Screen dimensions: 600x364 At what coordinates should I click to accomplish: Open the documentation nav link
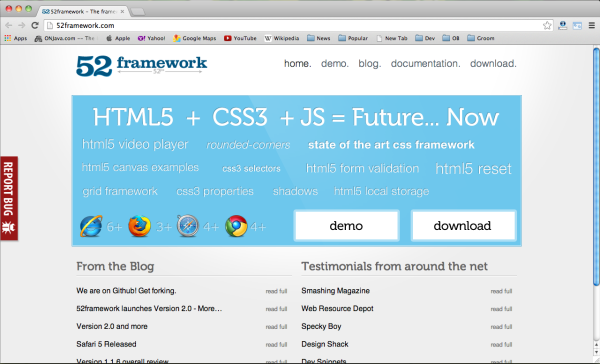tap(426, 64)
